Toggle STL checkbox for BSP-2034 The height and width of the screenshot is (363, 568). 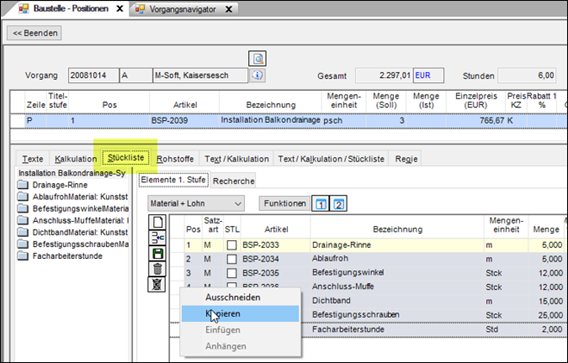231,259
